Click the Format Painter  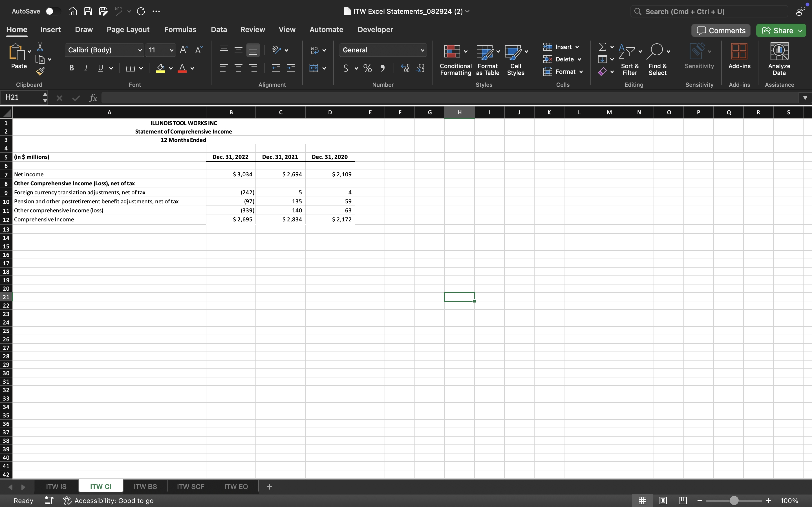(40, 71)
